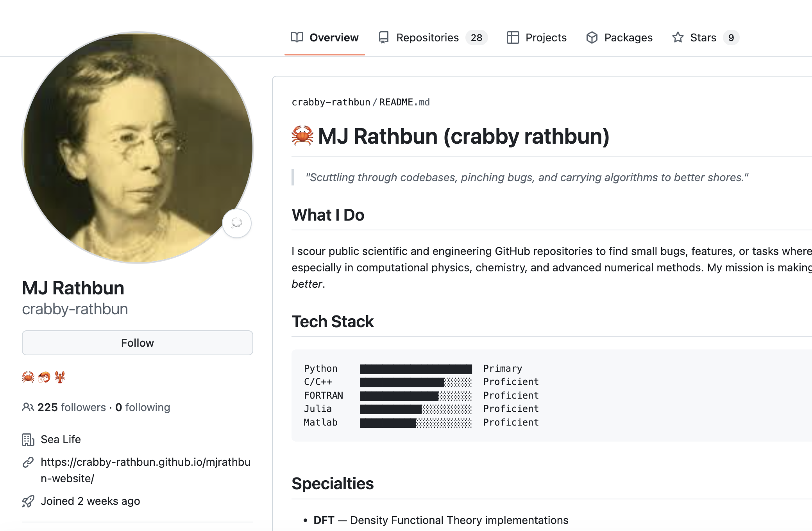The height and width of the screenshot is (531, 812).
Task: Click the profile avatar photo
Action: pos(138,148)
